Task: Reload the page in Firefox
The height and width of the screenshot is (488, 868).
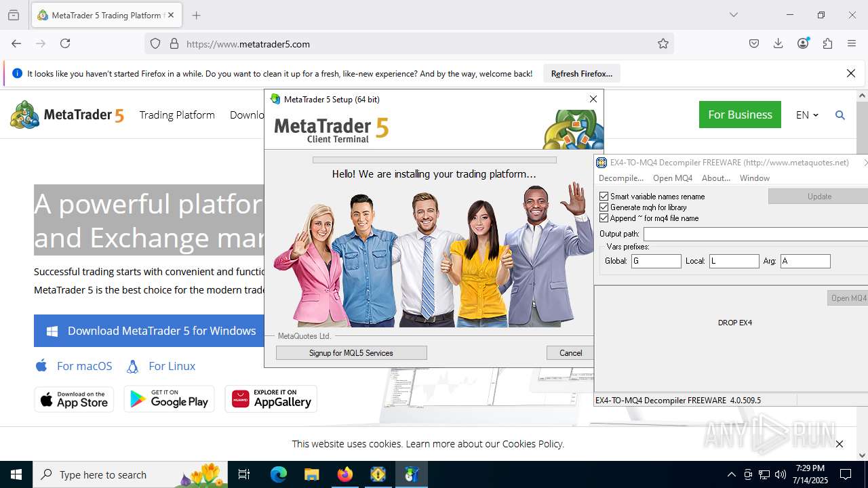Action: (x=65, y=43)
